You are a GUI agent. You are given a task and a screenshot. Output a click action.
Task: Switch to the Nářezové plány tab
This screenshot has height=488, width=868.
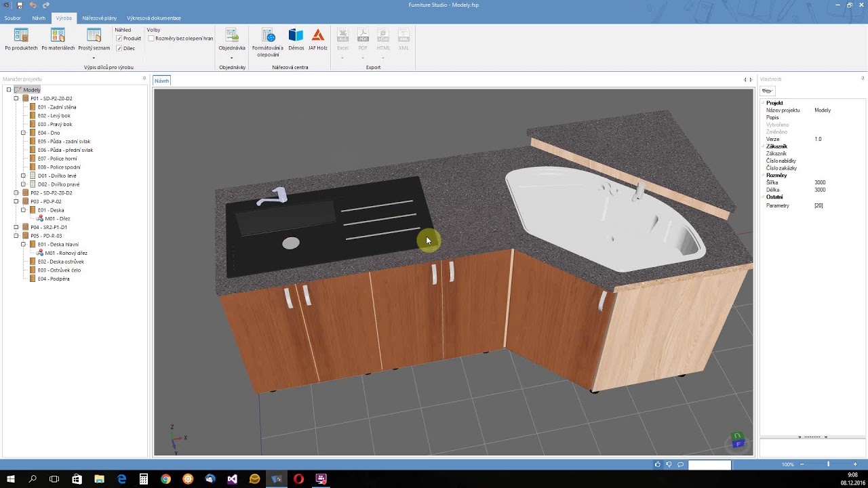tap(99, 18)
